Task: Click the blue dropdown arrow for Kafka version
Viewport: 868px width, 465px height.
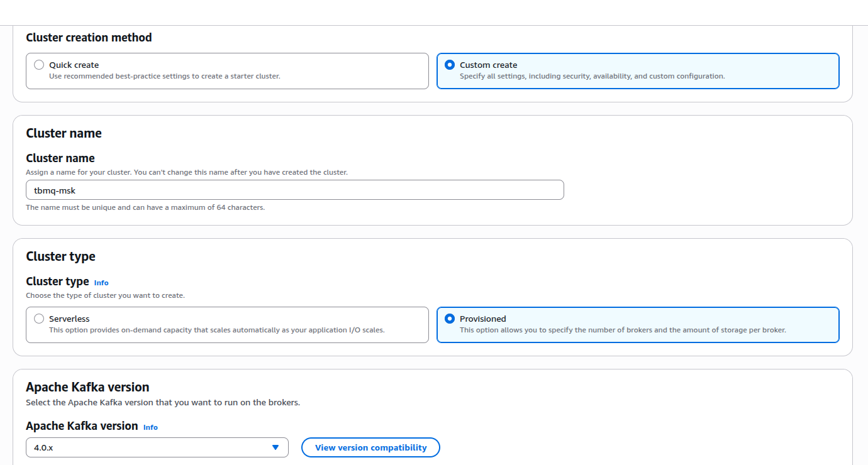Action: click(x=275, y=447)
